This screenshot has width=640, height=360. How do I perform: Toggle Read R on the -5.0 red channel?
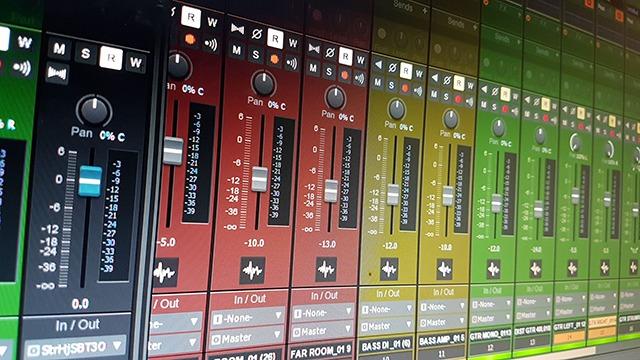(191, 16)
